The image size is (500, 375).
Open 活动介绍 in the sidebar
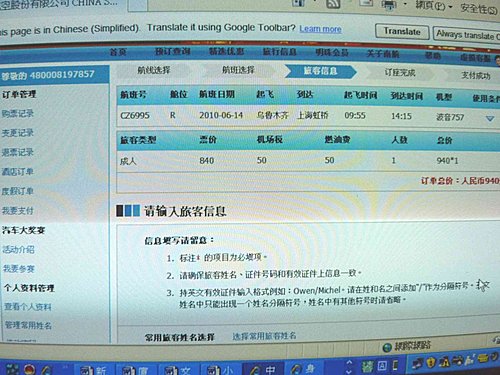(19, 249)
